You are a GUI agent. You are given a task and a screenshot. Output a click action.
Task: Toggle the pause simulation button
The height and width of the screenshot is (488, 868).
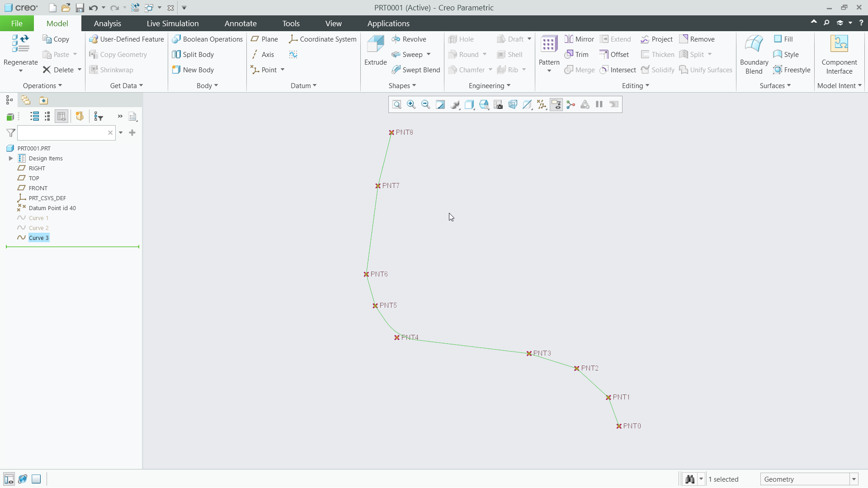[599, 105]
